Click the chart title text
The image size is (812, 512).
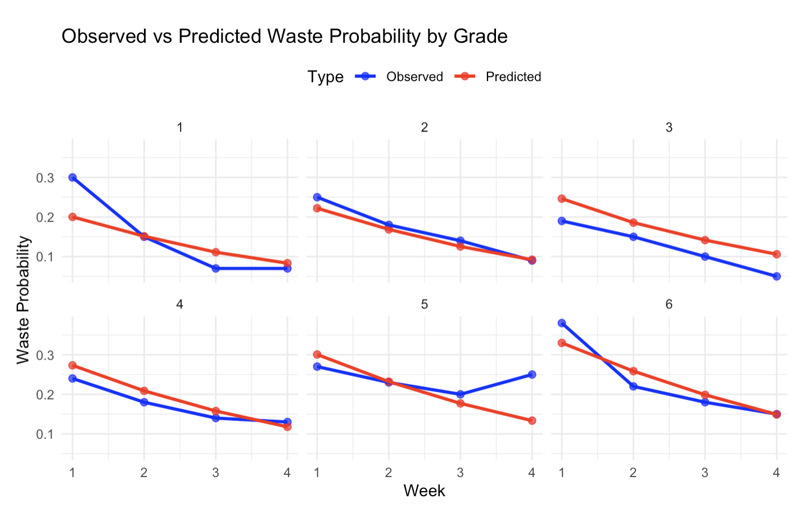point(285,37)
